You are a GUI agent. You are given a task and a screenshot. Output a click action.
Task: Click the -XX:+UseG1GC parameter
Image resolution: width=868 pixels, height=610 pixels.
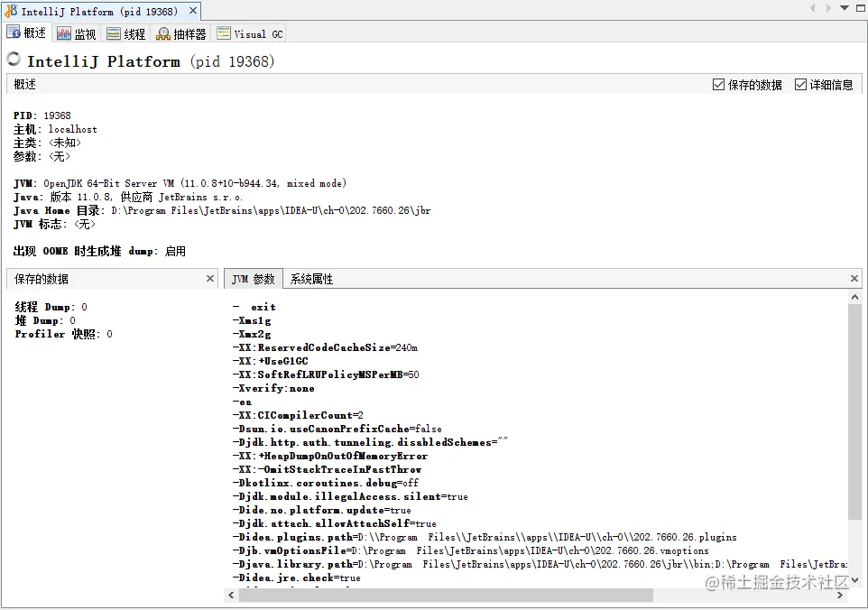coord(271,361)
